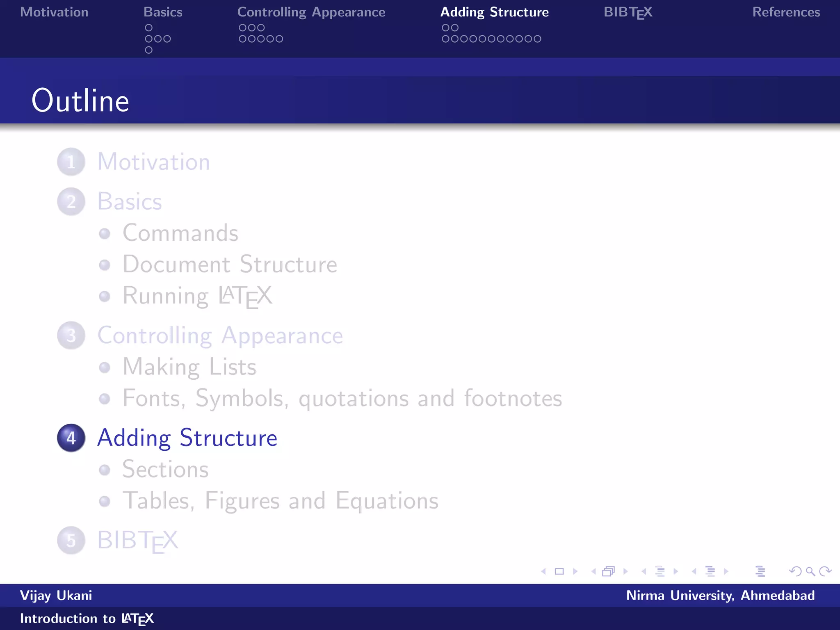
Task: Open the search magnifier icon
Action: (810, 571)
